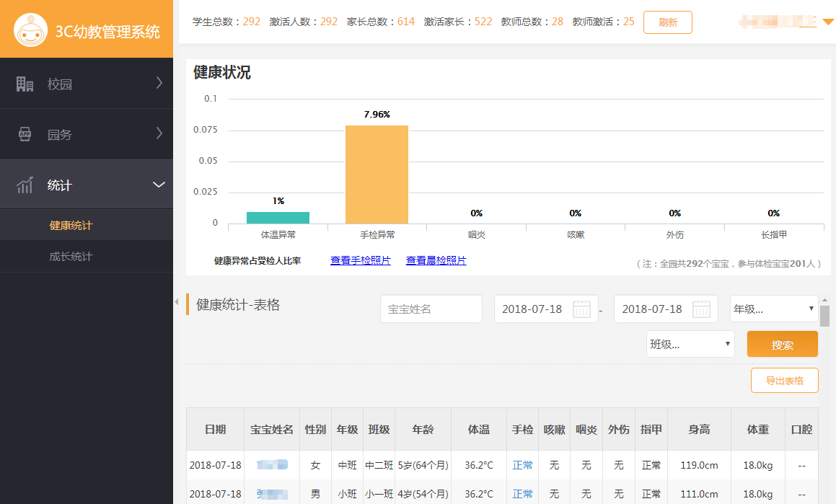Open the start date calendar icon

click(581, 309)
